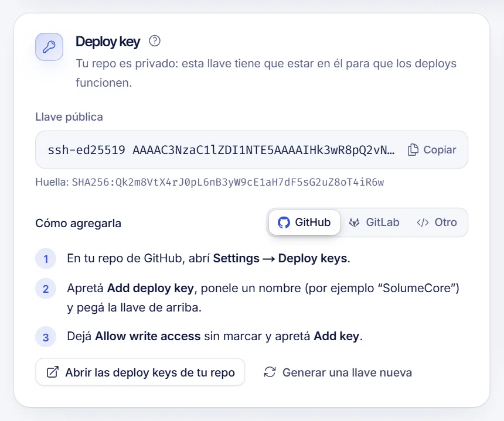This screenshot has height=421, width=504.
Task: Copy the public key with Copiar
Action: point(432,150)
